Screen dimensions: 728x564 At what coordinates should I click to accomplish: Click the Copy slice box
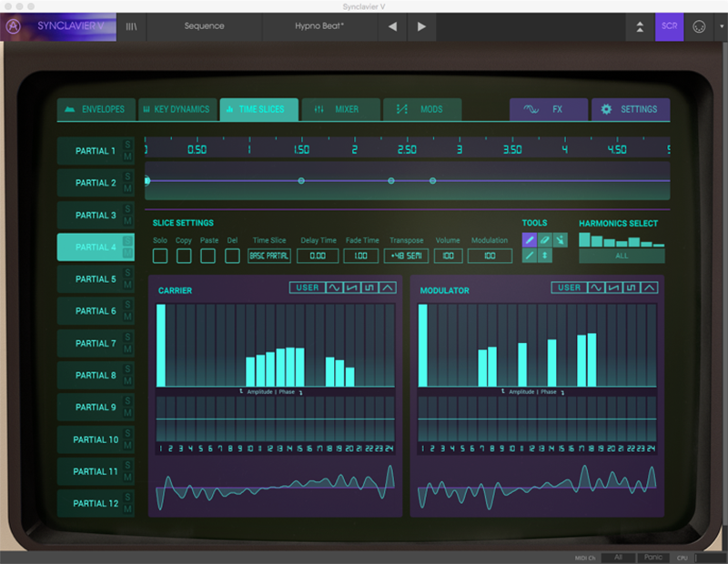(184, 256)
